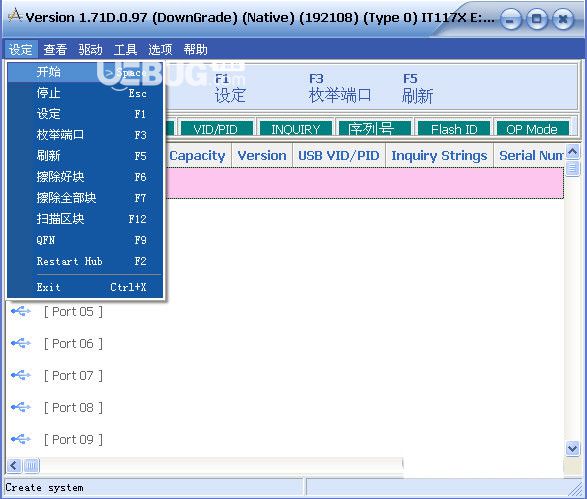587x499 pixels.
Task: Click the USB icon beside Port 06
Action: (21, 343)
